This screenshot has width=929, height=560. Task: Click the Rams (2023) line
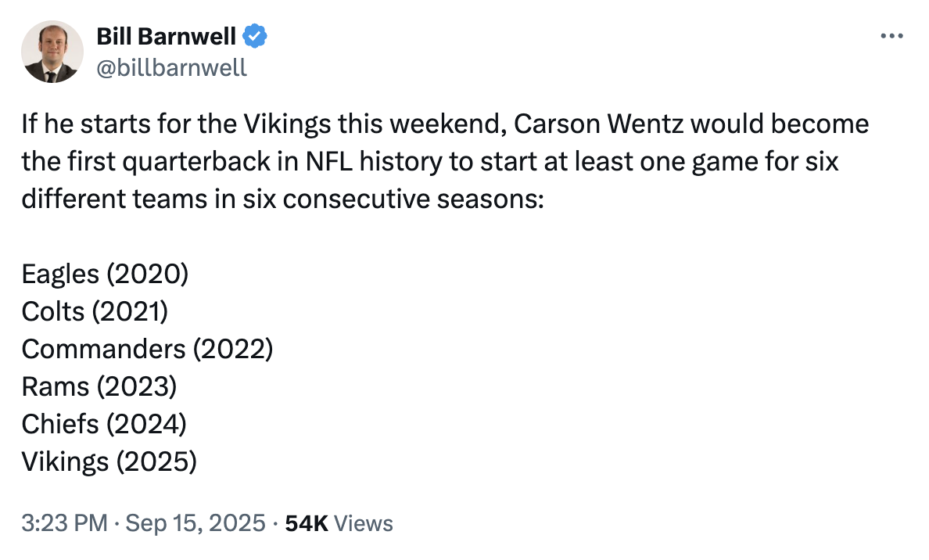coord(99,386)
